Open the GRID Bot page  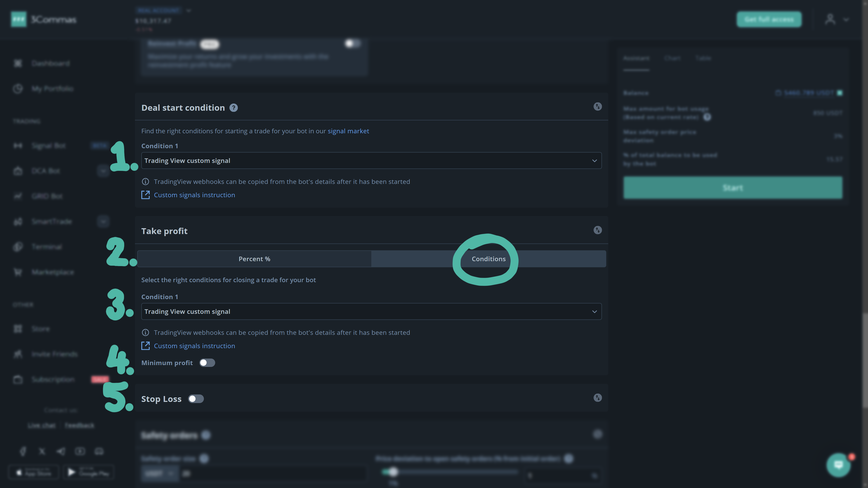click(x=47, y=196)
